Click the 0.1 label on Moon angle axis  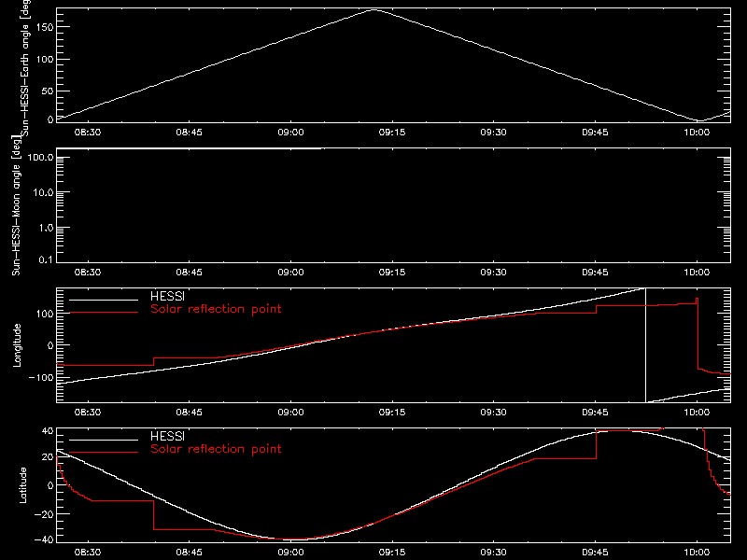pyautogui.click(x=47, y=259)
